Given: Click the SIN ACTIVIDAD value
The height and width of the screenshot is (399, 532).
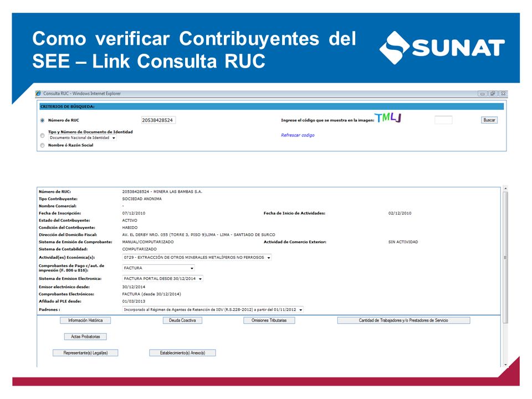Looking at the screenshot, I should [x=403, y=242].
